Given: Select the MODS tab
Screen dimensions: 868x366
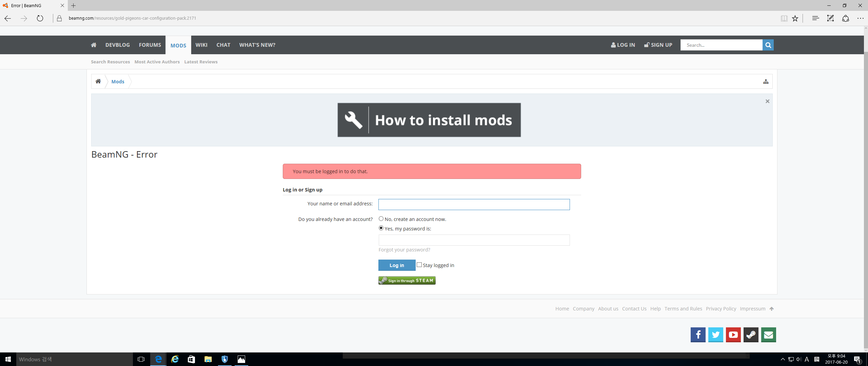Looking at the screenshot, I should coord(178,45).
